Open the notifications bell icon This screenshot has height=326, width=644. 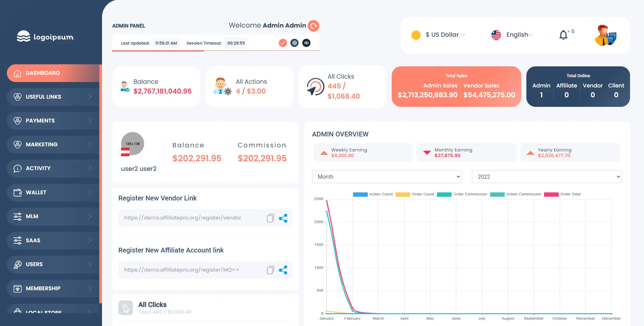coord(563,35)
